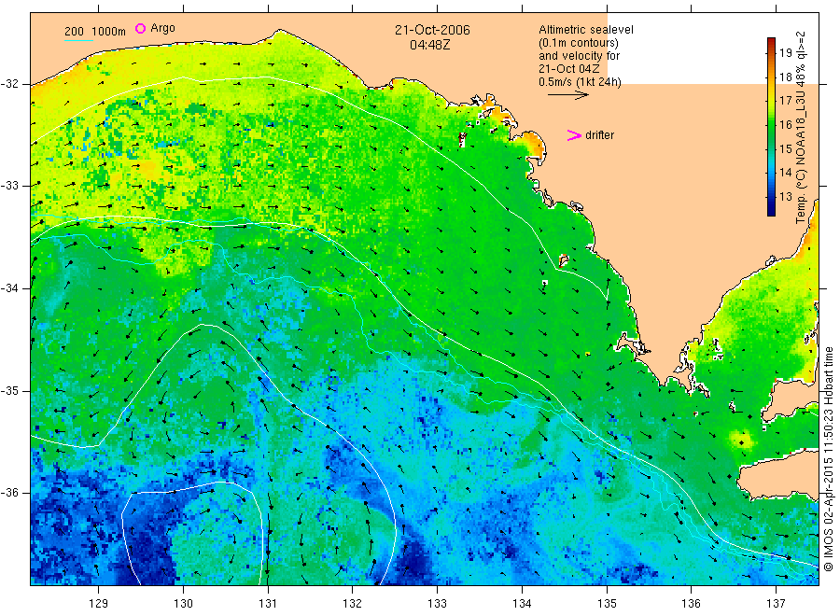
Task: Click the longitude label 135
Action: [607, 604]
